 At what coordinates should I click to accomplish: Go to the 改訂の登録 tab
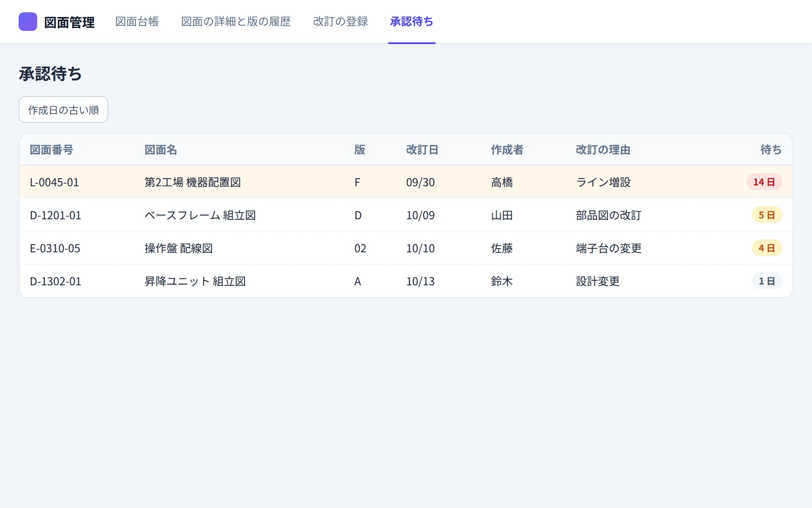(340, 22)
